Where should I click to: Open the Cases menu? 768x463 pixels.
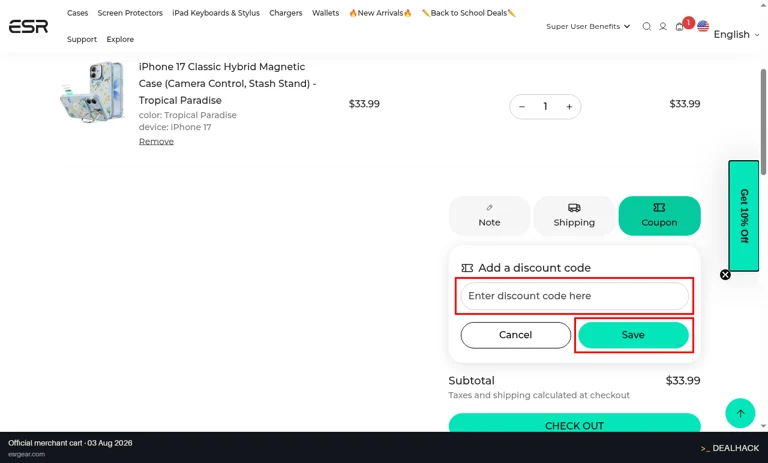(77, 13)
